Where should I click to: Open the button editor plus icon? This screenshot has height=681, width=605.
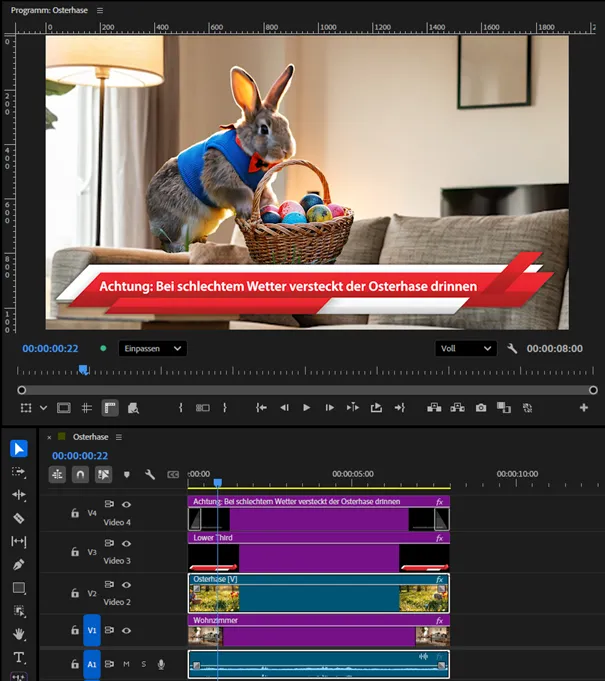coord(584,408)
